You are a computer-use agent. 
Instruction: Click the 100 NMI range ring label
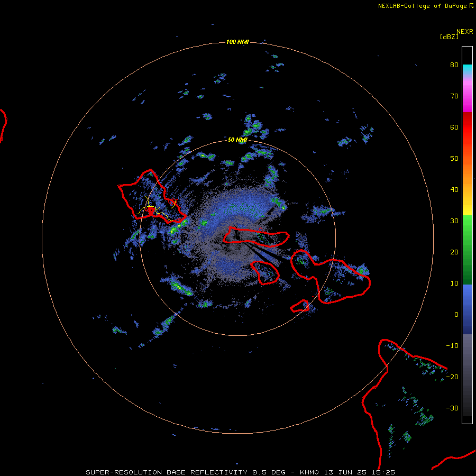(x=237, y=42)
